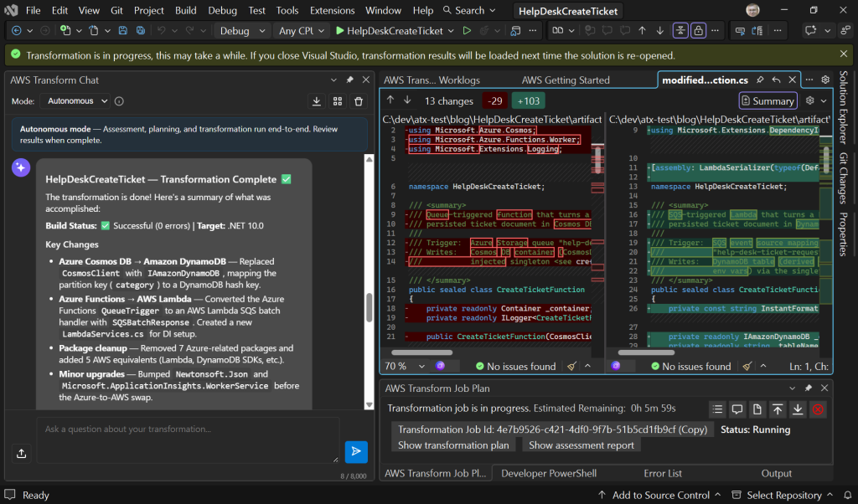Toggle the highlighted lock button in the toolbar

click(698, 31)
